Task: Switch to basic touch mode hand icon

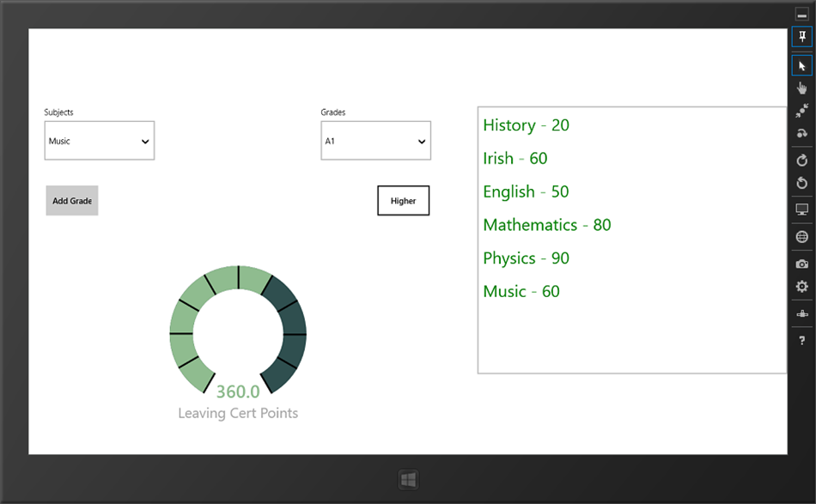Action: [x=802, y=88]
